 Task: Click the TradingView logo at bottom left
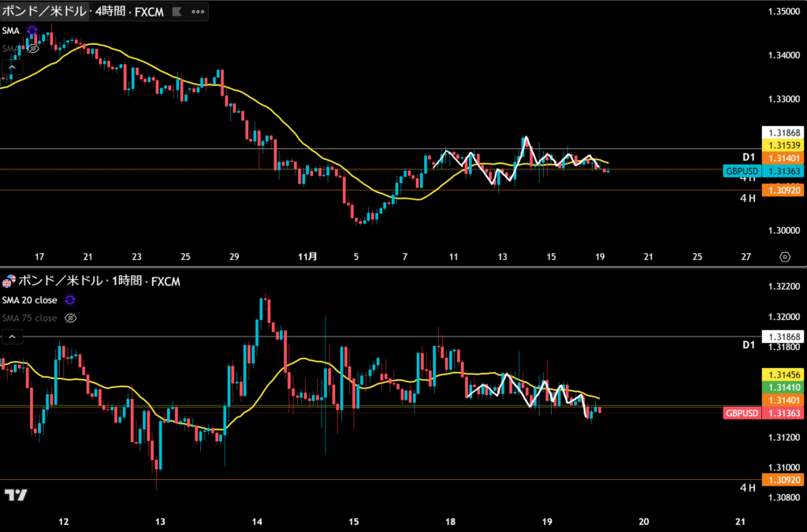pos(16,495)
